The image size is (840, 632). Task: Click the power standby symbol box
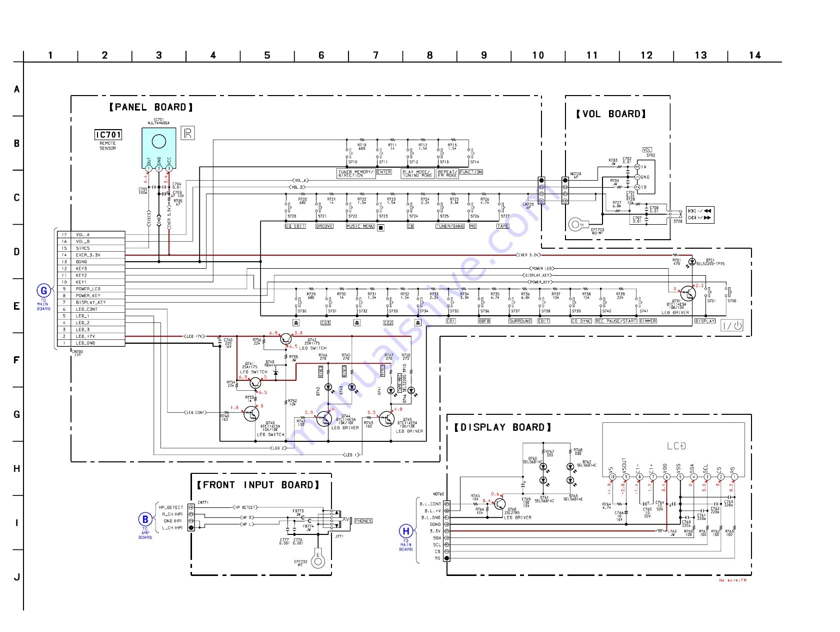pyautogui.click(x=732, y=326)
